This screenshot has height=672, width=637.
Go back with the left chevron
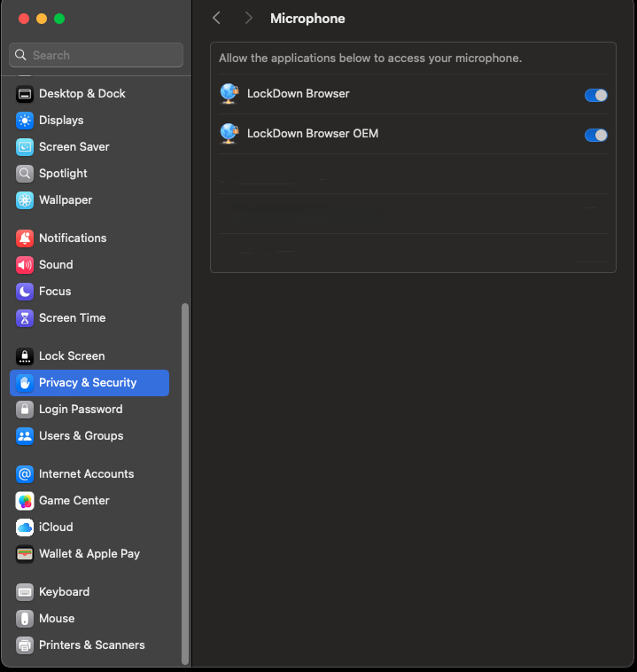coord(217,18)
